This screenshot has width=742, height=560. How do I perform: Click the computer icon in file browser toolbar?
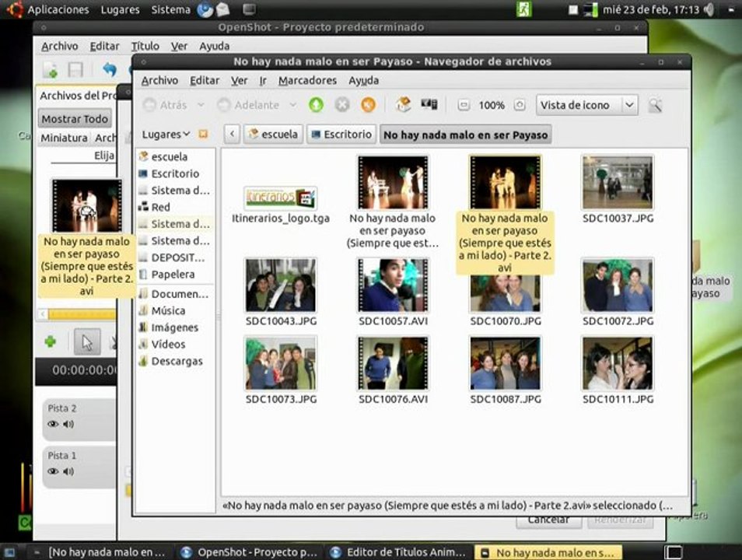pyautogui.click(x=429, y=104)
